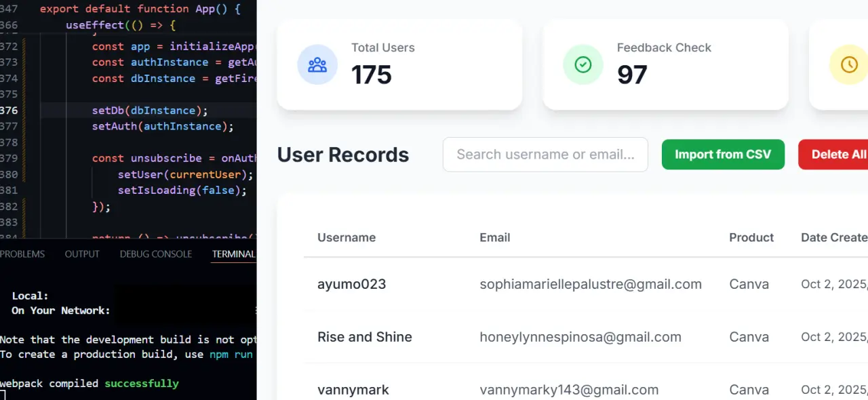This screenshot has width=868, height=400.
Task: Open the PROBLEMS panel tab
Action: click(x=22, y=254)
